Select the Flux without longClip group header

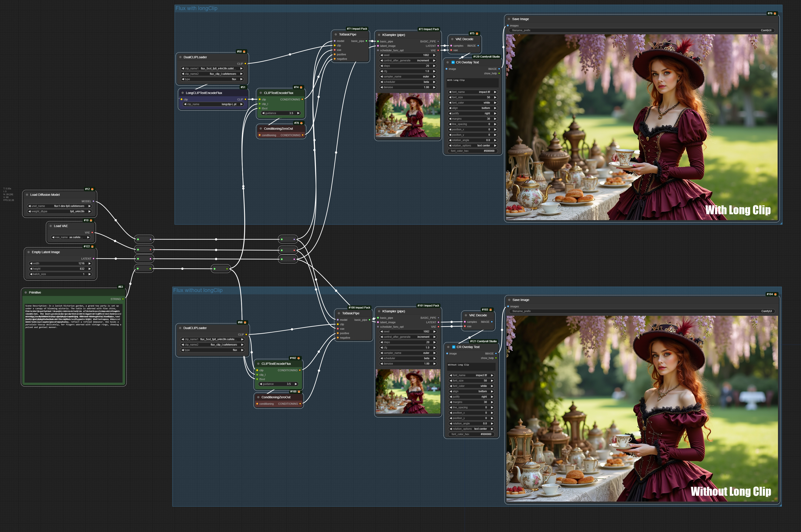(198, 290)
